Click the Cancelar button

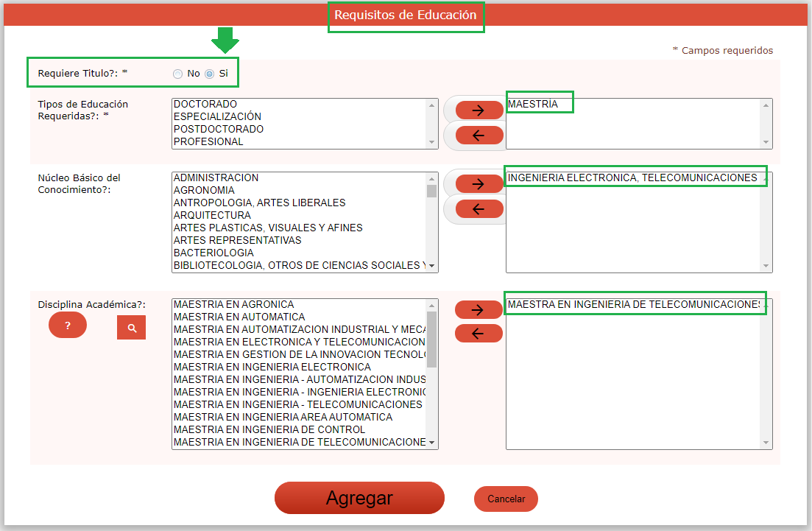coord(506,499)
